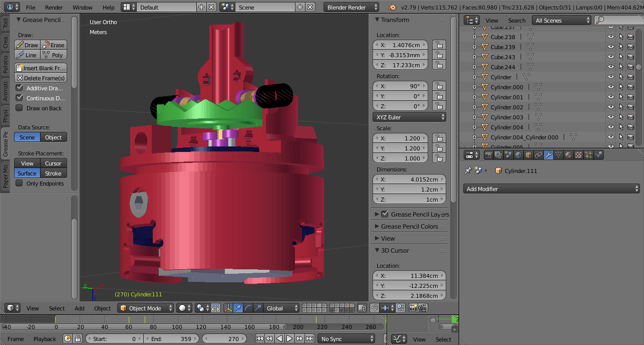Toggle the Continuous Drawing checkbox
The image size is (644, 345).
tap(20, 98)
